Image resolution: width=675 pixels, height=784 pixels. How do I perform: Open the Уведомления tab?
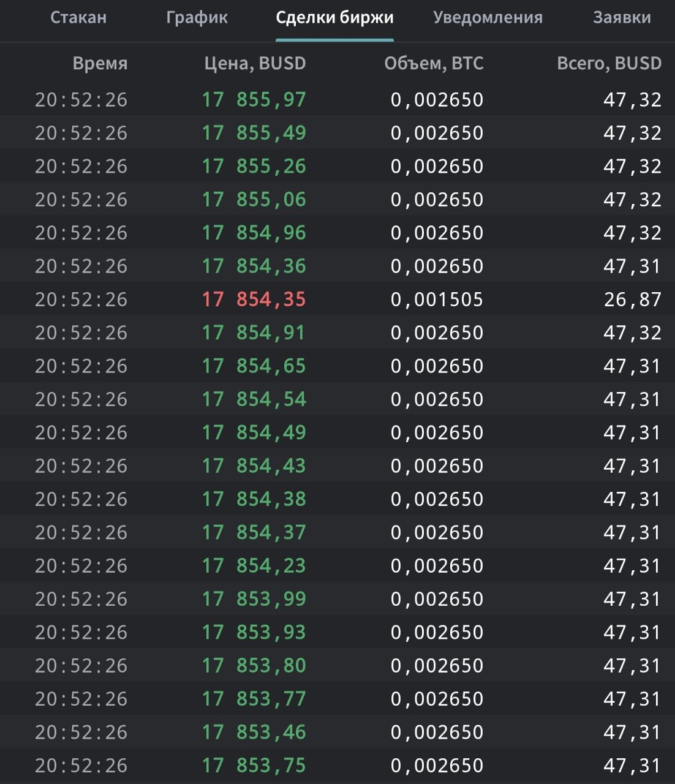coord(488,18)
